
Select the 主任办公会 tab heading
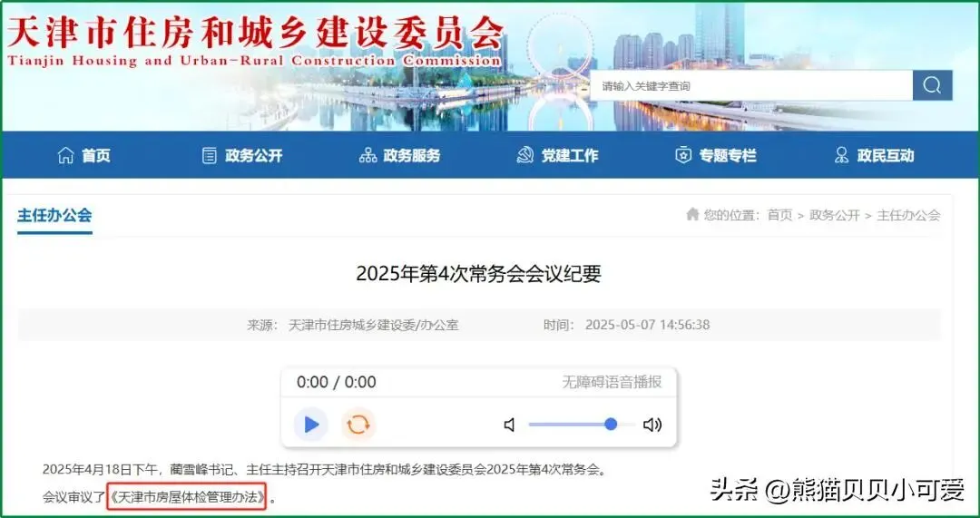click(x=54, y=215)
